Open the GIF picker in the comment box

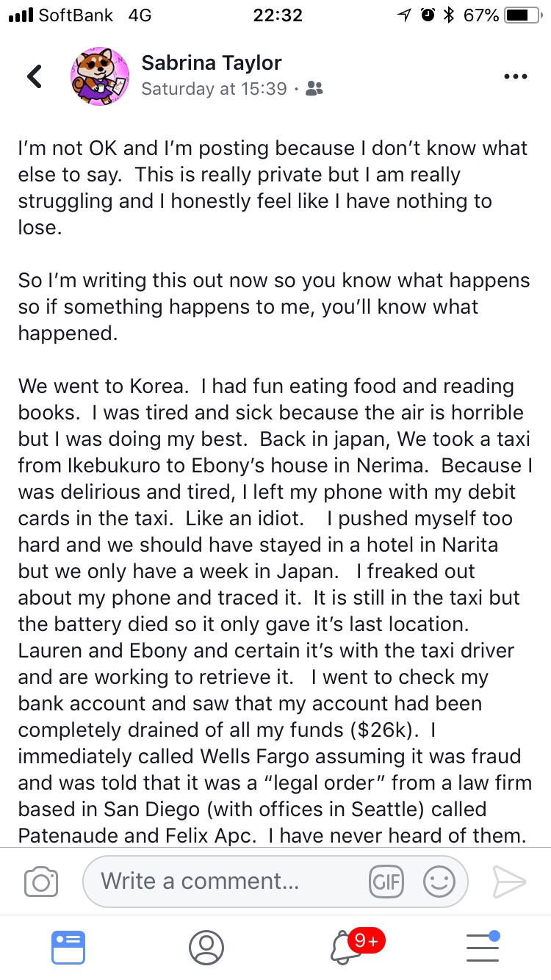point(386,881)
